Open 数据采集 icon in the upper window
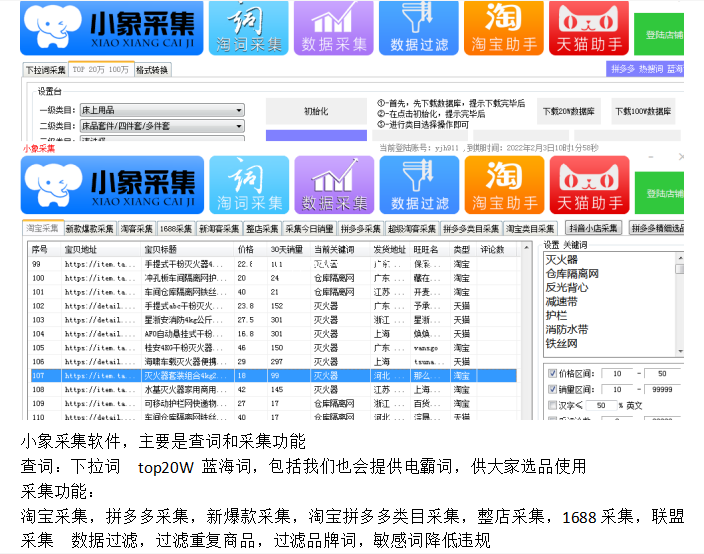The width and height of the screenshot is (704, 554). point(334,28)
